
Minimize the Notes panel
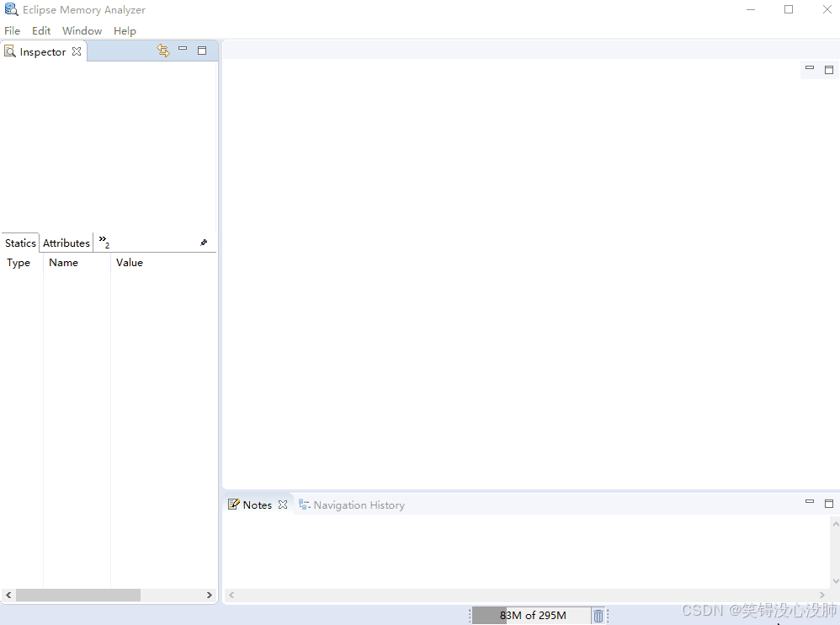point(810,502)
